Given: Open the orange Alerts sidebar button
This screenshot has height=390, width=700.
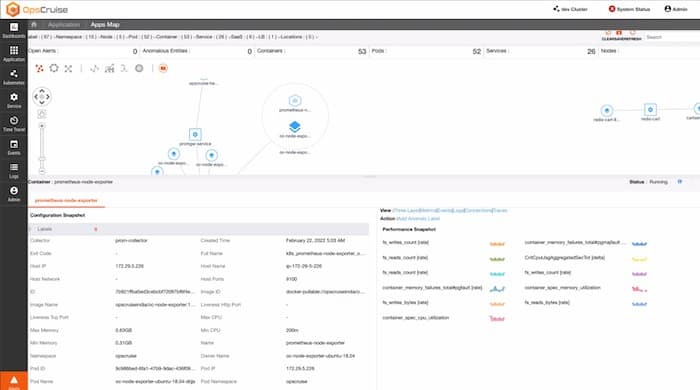Looking at the screenshot, I should coord(14,381).
